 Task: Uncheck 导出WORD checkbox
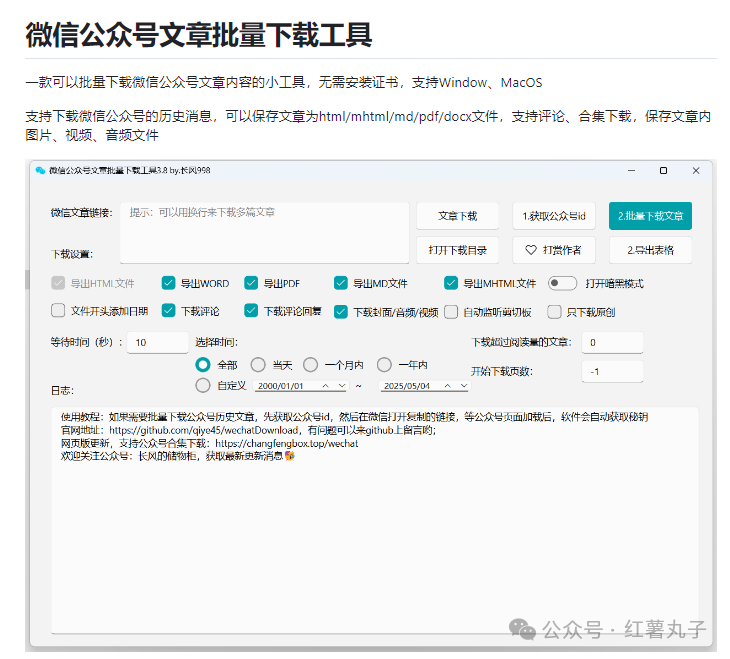168,283
